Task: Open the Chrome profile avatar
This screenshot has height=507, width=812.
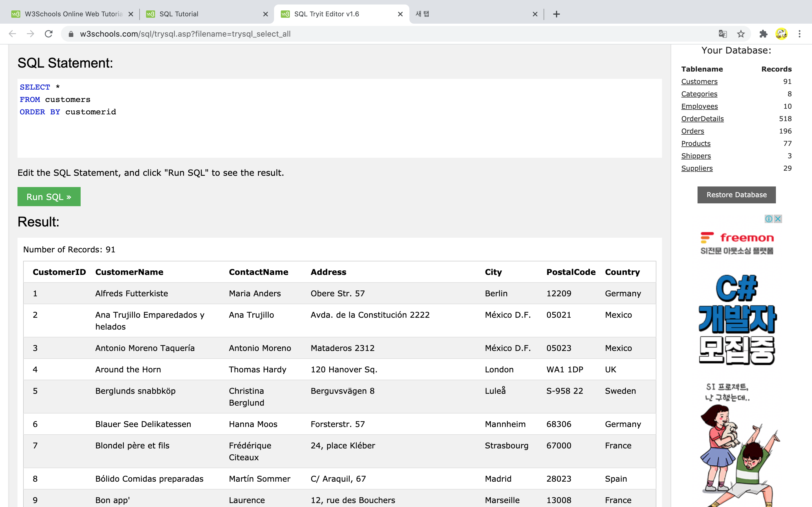Action: [x=782, y=34]
